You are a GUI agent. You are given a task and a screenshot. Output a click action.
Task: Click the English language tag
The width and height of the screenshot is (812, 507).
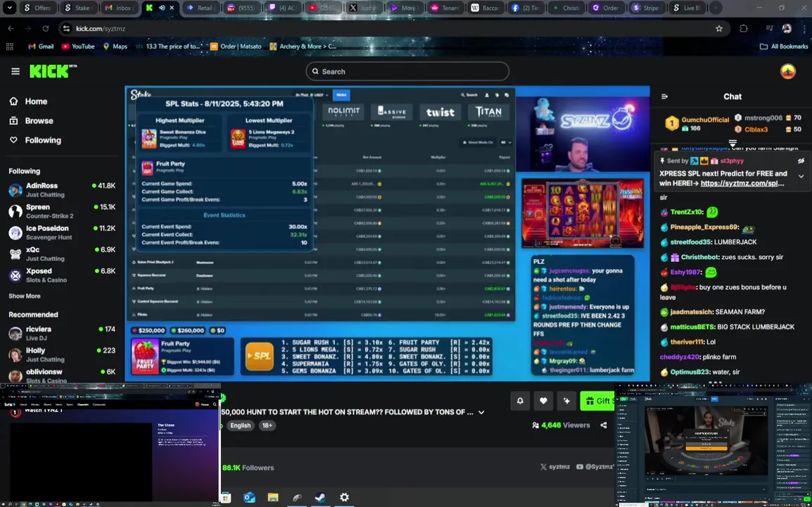[x=240, y=425]
